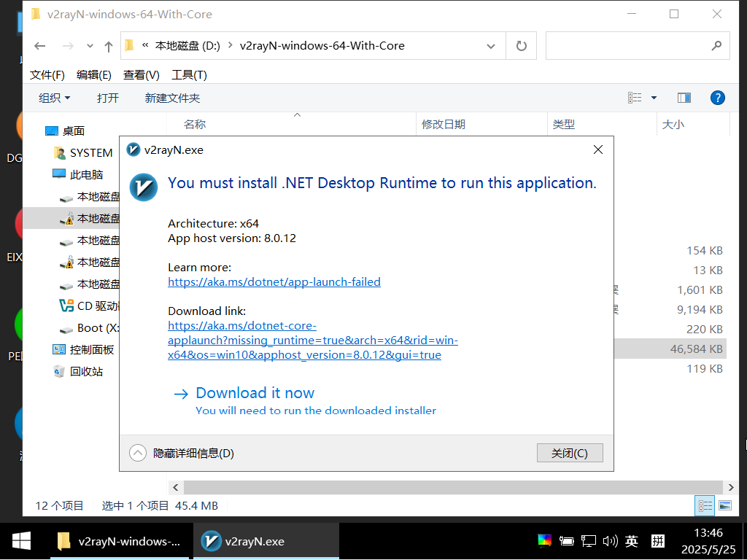This screenshot has width=747, height=560.
Task: Click the 本地磁盘 (D:) breadcrumb
Action: [x=187, y=46]
